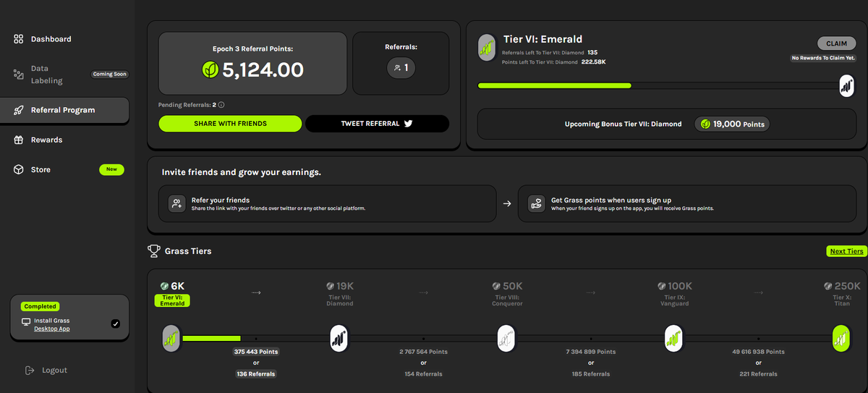The height and width of the screenshot is (393, 868).
Task: Click the Tier VI Emerald badge icon
Action: [487, 48]
